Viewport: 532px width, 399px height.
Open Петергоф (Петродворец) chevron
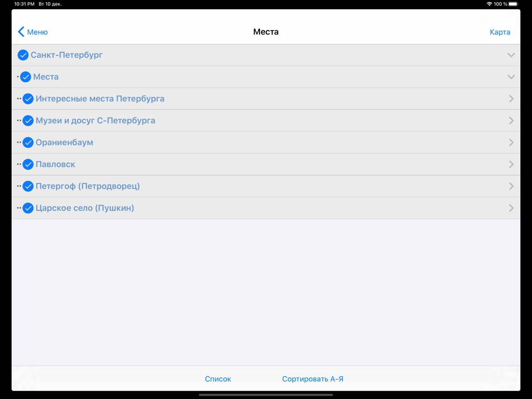pos(511,186)
